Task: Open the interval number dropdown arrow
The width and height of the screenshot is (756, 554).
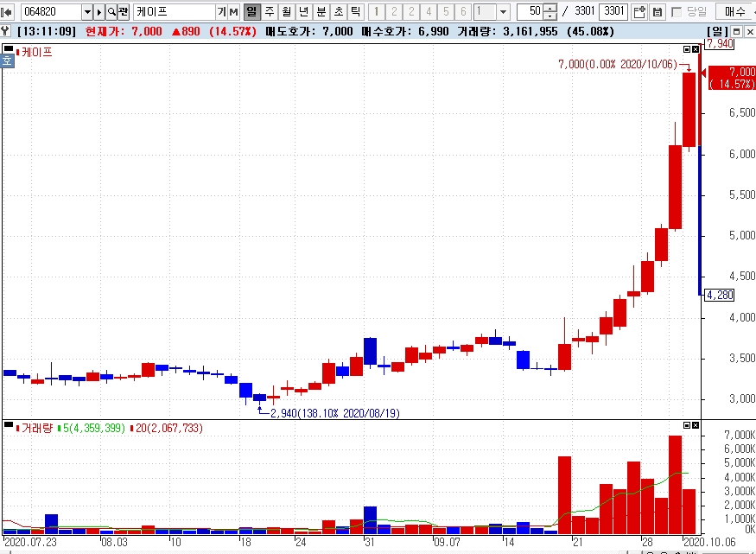Action: (503, 11)
